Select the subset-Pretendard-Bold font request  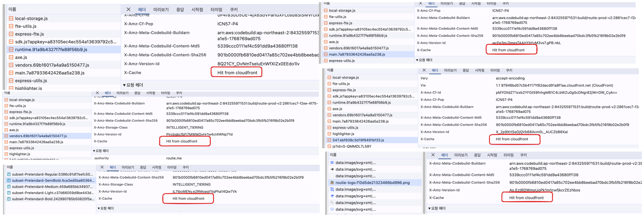(x=53, y=199)
